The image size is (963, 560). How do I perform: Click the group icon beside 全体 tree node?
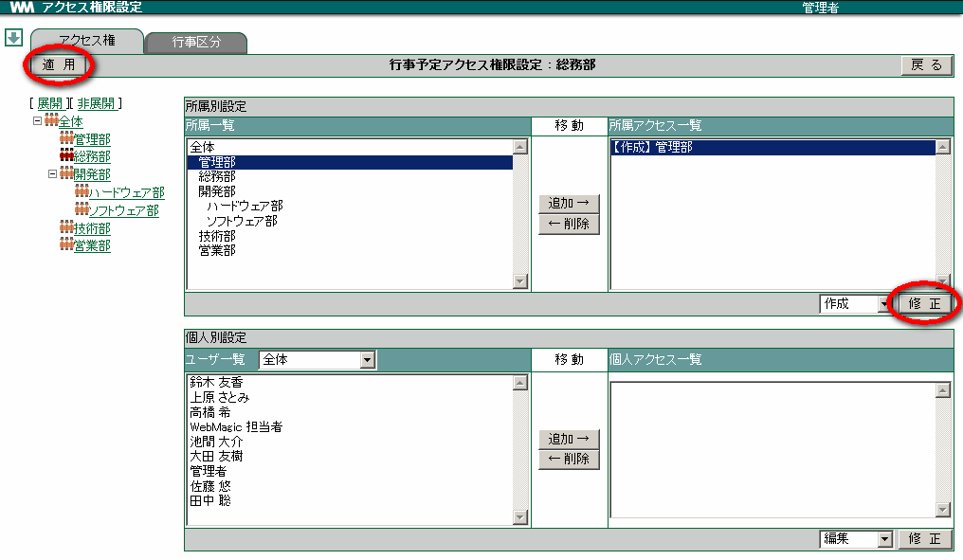pyautogui.click(x=51, y=119)
